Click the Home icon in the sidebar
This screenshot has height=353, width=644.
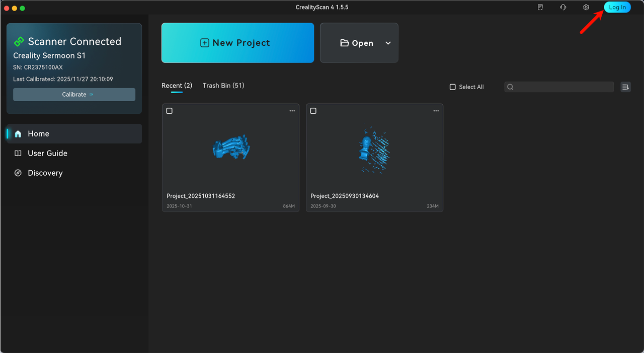tap(18, 134)
